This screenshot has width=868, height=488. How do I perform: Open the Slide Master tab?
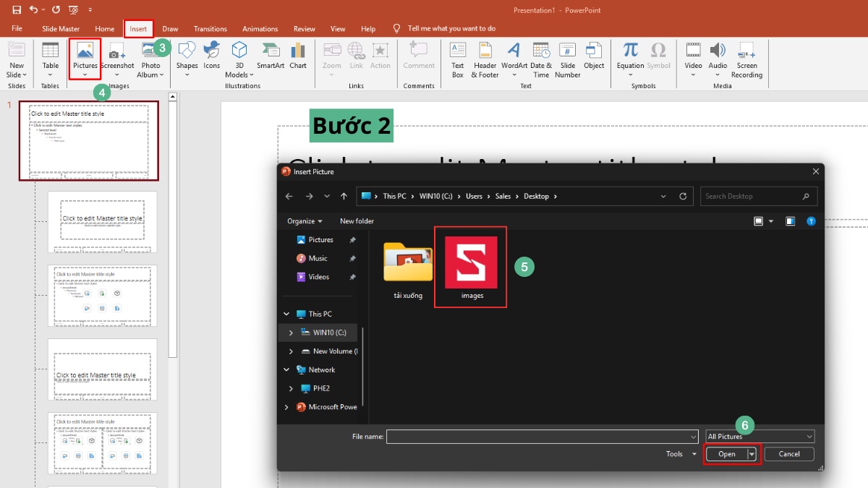tap(61, 29)
